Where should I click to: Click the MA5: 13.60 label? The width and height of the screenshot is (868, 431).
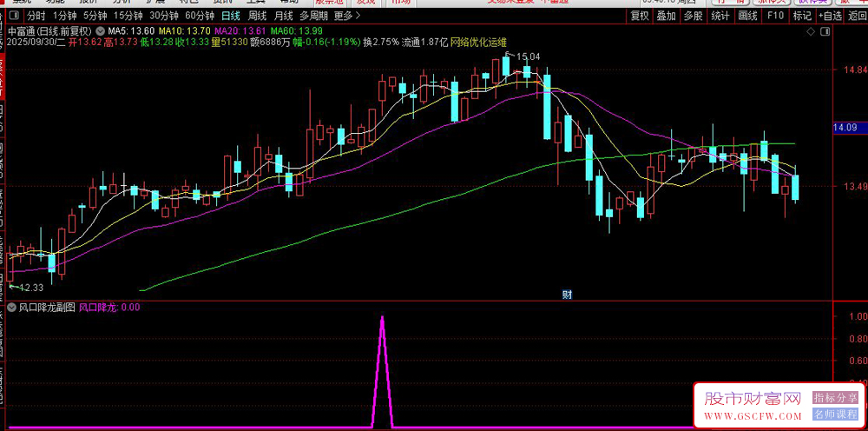tap(132, 30)
